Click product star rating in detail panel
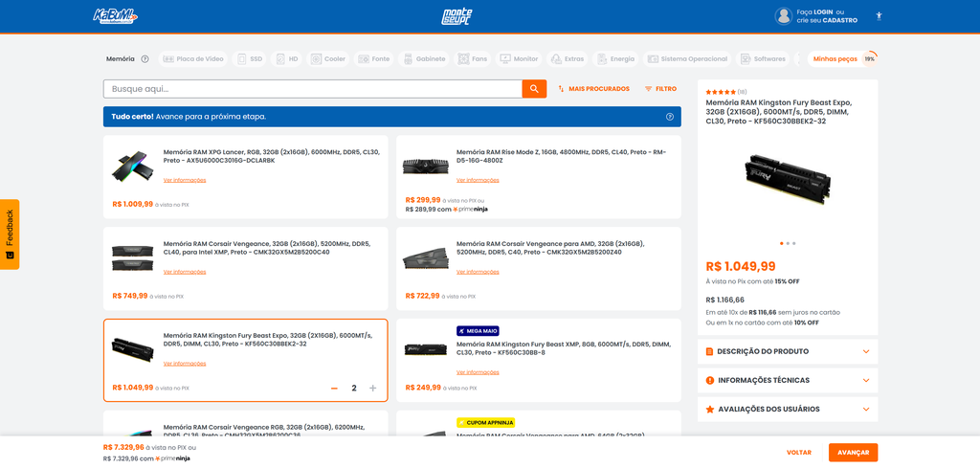The width and height of the screenshot is (980, 468). [x=721, y=92]
